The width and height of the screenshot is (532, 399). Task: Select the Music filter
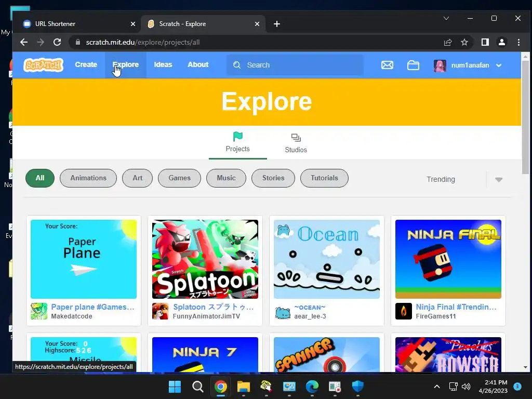(x=226, y=178)
